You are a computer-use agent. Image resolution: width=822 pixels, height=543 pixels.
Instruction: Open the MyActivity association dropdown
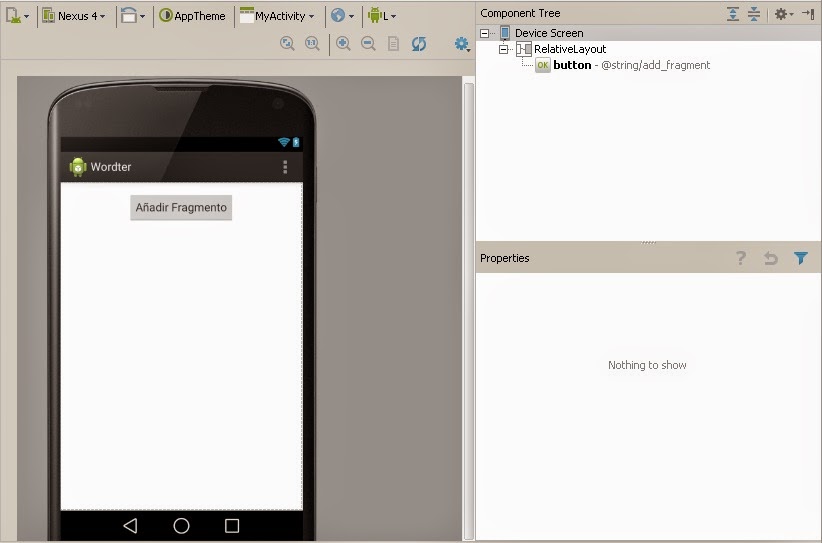pos(277,16)
